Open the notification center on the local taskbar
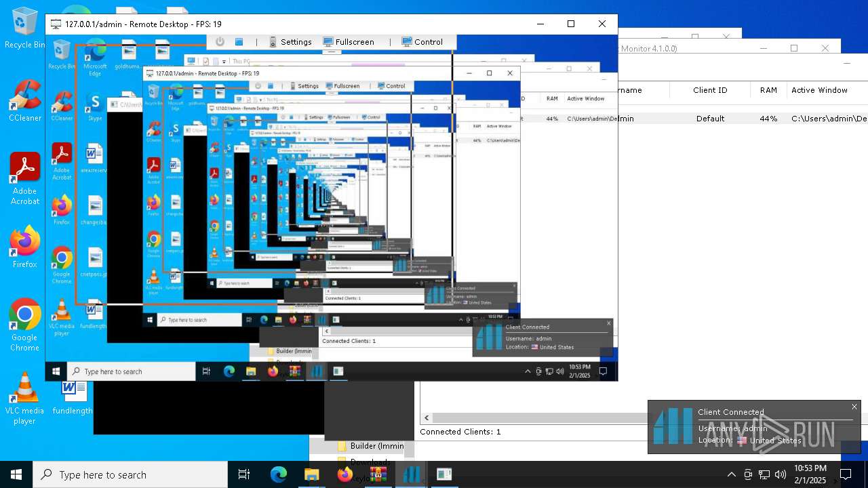The image size is (868, 488). [x=846, y=474]
